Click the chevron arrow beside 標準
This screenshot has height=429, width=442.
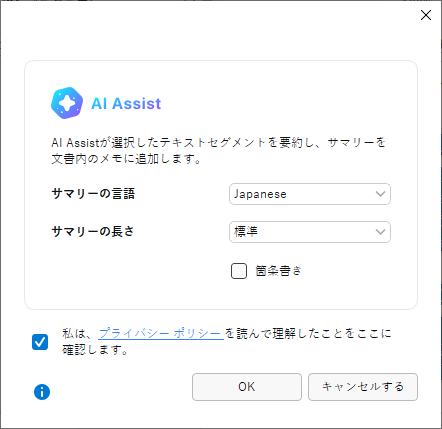[x=380, y=232]
